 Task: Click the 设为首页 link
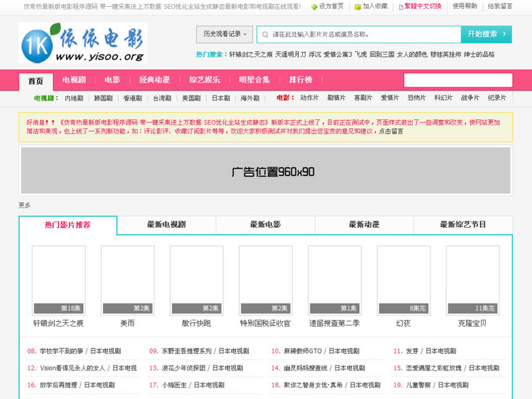(x=331, y=6)
